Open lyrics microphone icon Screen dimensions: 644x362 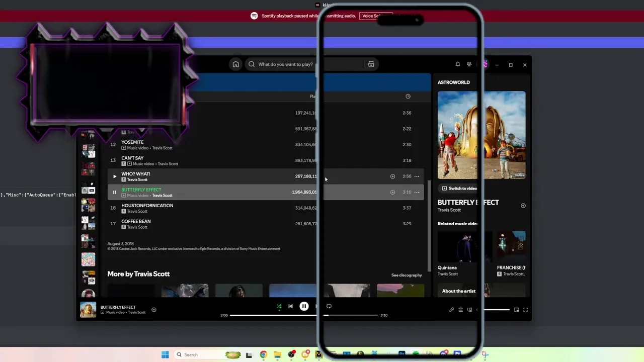click(451, 310)
